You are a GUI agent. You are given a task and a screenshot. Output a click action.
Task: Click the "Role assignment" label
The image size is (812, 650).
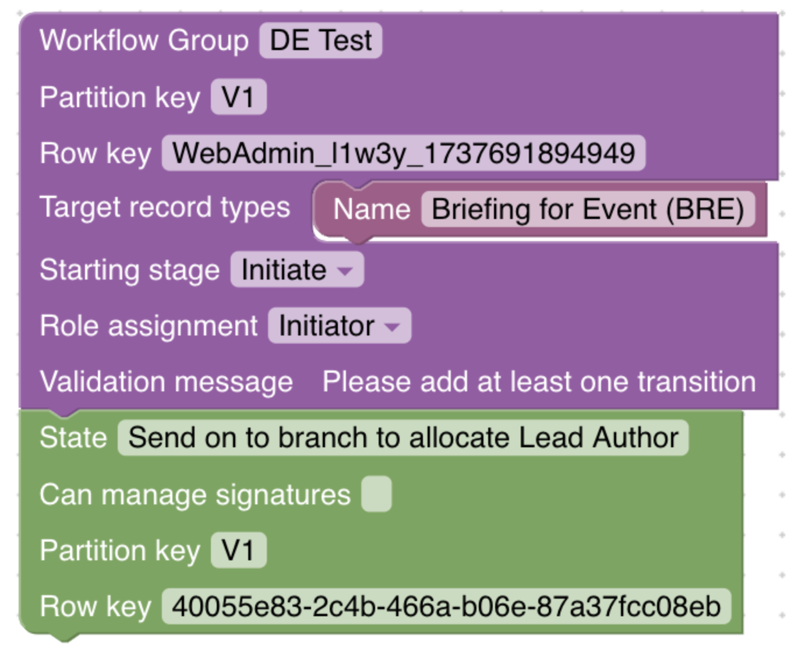click(149, 326)
